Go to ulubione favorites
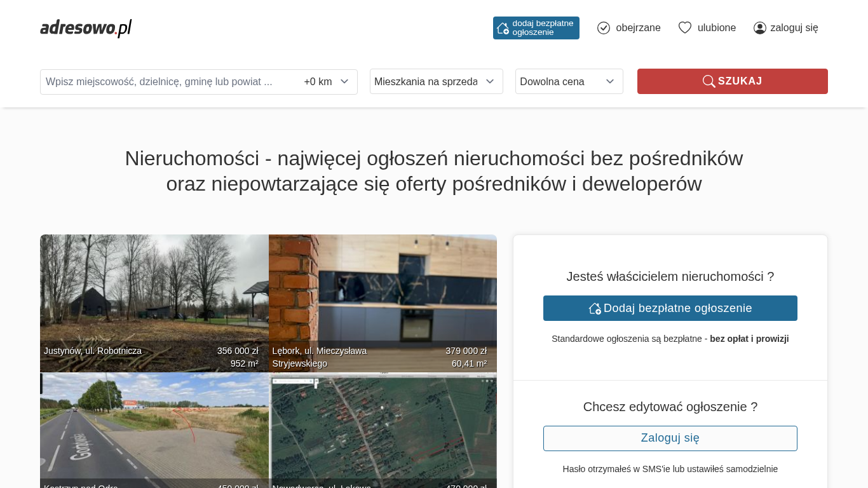The width and height of the screenshot is (868, 488). (717, 28)
